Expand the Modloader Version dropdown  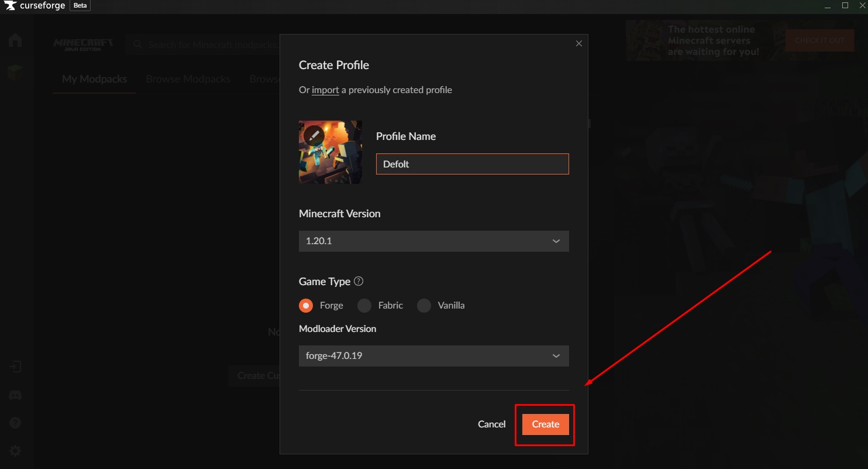pos(433,356)
